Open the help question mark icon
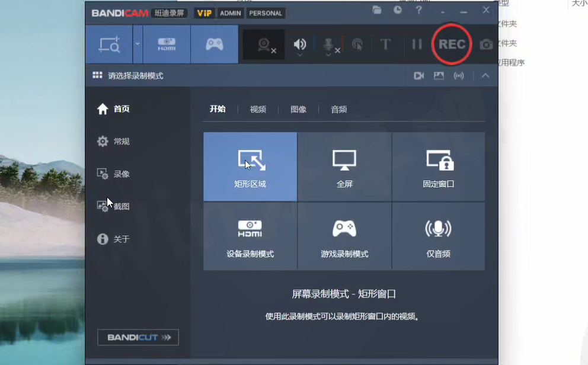 (x=419, y=11)
